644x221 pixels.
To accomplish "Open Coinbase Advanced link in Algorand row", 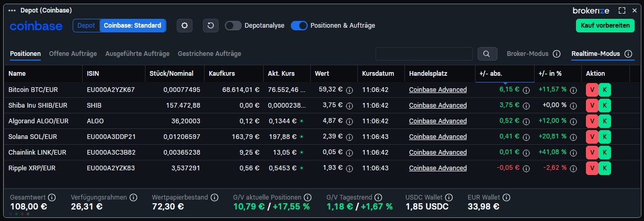I will click(x=438, y=121).
